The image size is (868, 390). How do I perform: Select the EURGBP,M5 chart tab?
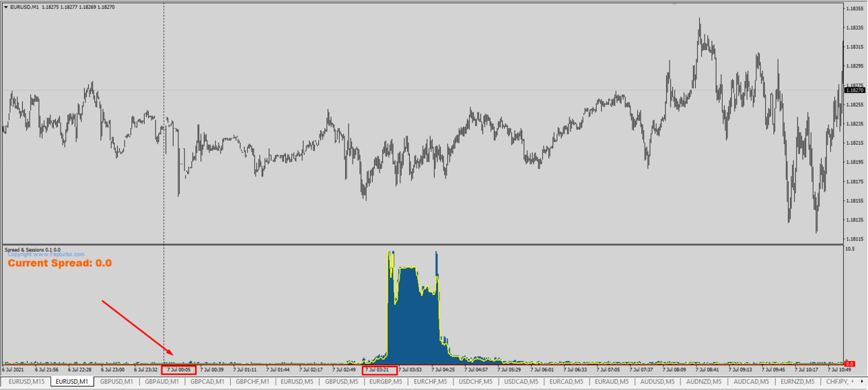tap(386, 382)
